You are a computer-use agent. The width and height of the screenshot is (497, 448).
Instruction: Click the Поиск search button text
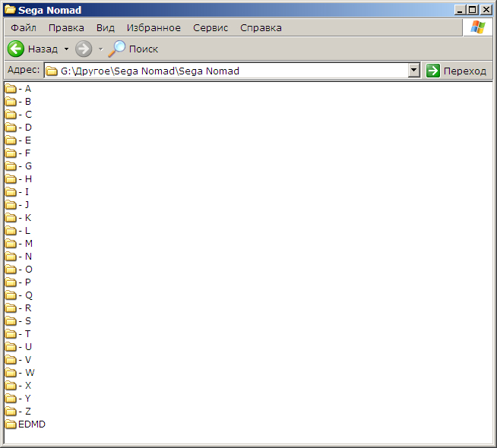click(144, 49)
